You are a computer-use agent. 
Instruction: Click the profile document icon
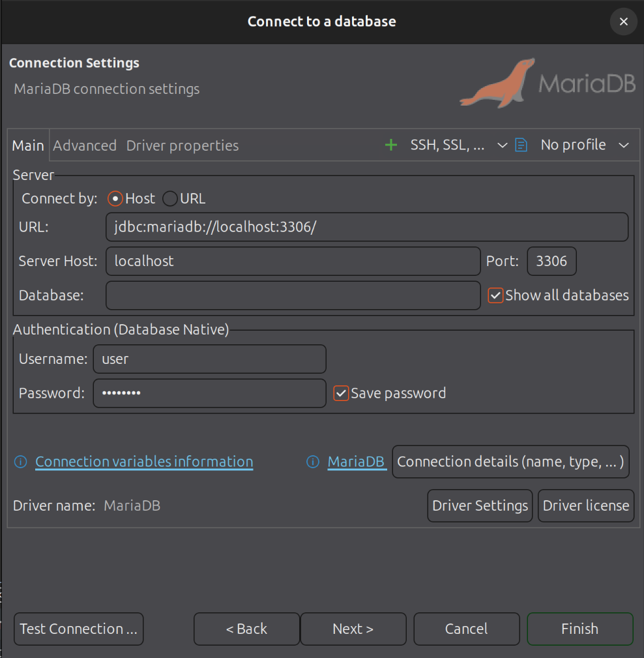(x=521, y=145)
